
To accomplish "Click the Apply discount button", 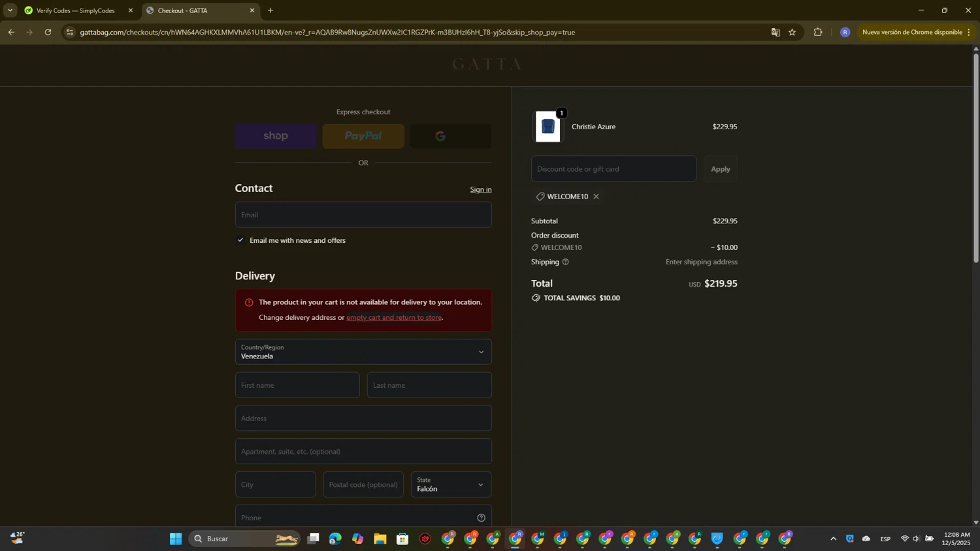I will coord(721,169).
